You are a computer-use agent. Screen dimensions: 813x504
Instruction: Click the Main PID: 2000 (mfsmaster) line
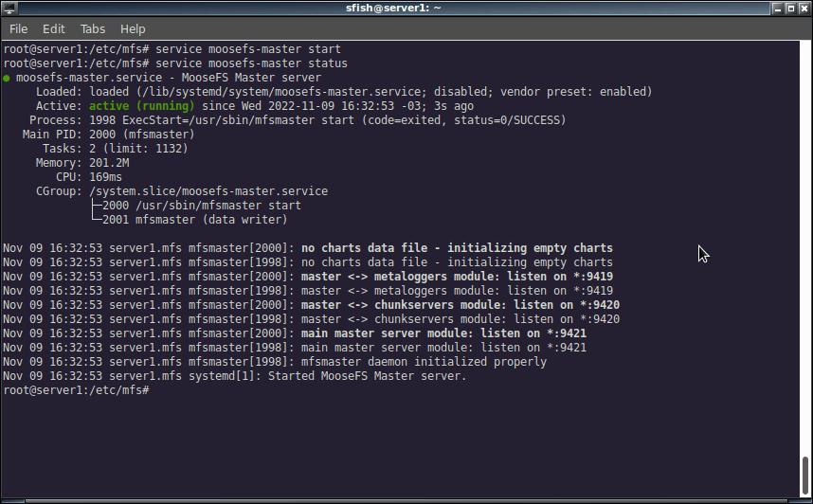[108, 135]
